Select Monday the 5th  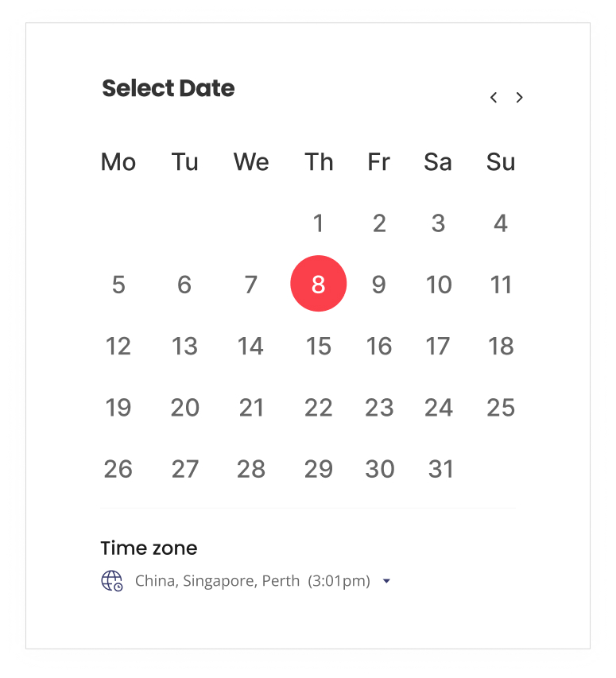[x=118, y=285]
